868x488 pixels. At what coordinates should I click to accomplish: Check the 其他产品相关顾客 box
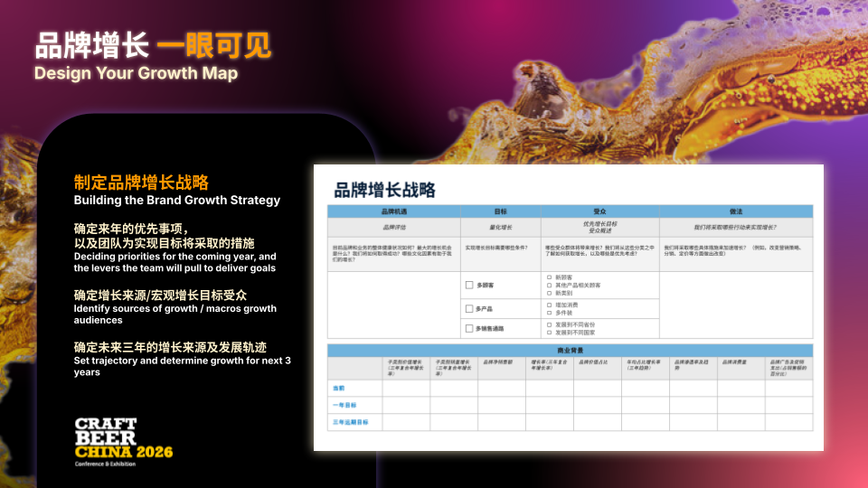(550, 286)
